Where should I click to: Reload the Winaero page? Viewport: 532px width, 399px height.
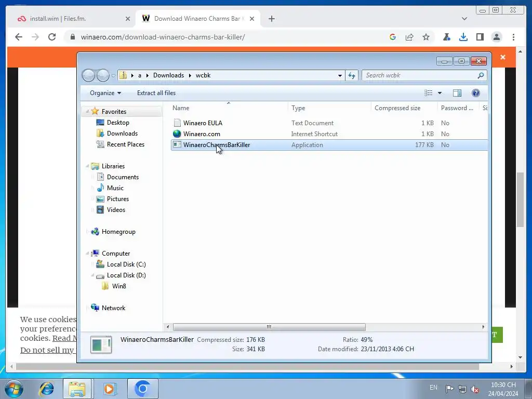(52, 37)
